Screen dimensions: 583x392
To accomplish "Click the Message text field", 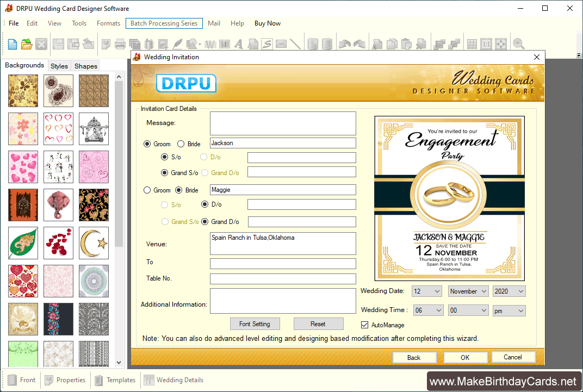I will point(283,123).
